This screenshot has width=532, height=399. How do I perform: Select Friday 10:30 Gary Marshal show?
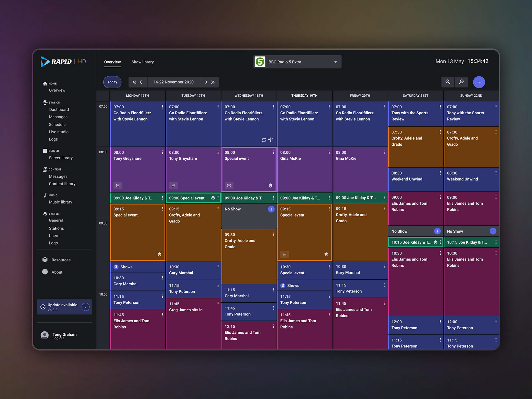pyautogui.click(x=360, y=270)
